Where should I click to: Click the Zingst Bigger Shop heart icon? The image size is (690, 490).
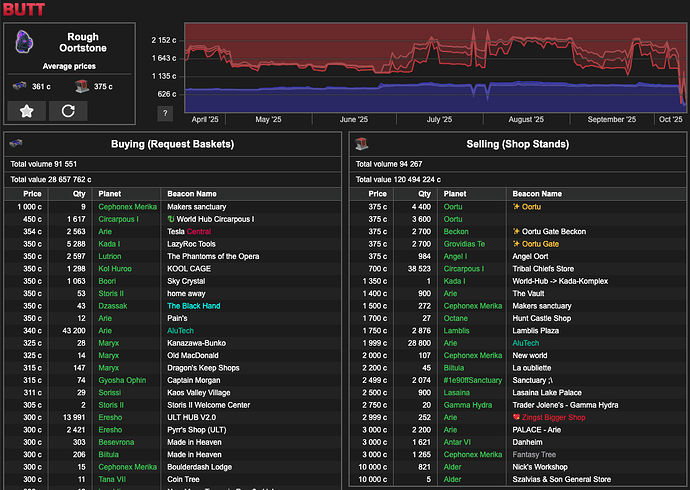[516, 417]
